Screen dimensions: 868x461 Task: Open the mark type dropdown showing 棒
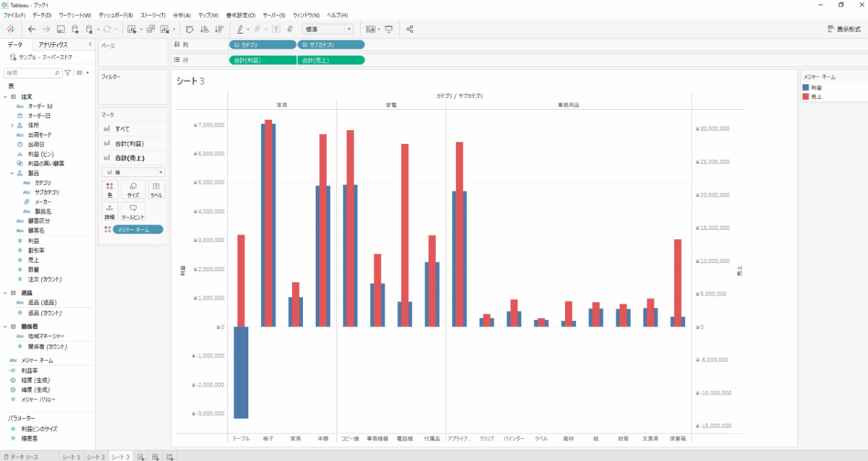(x=133, y=172)
